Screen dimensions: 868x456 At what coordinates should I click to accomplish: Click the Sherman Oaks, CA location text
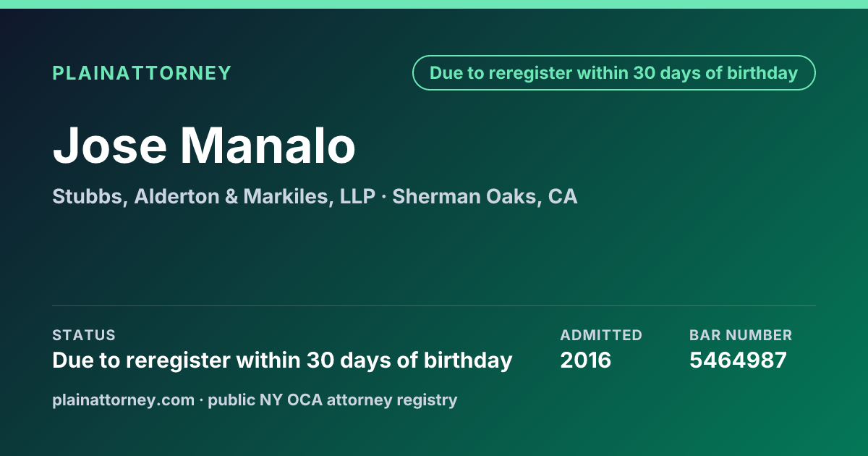[485, 197]
